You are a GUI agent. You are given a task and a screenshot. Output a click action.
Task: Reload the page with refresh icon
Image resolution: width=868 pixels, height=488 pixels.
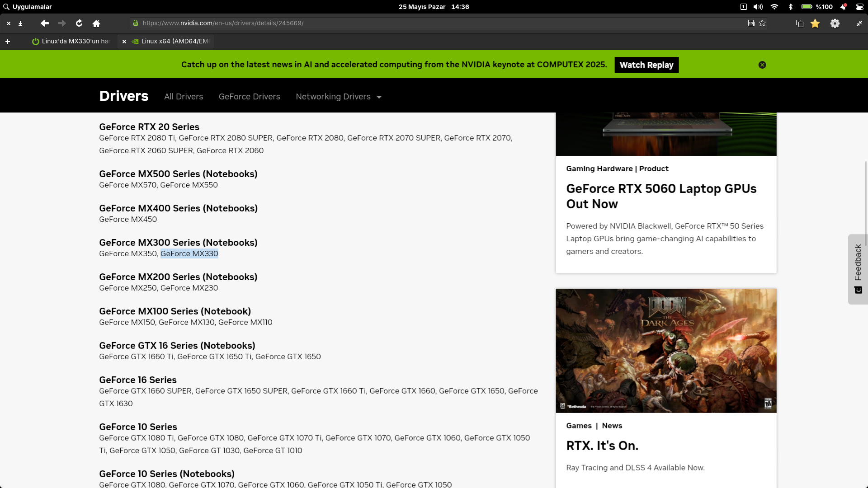79,23
